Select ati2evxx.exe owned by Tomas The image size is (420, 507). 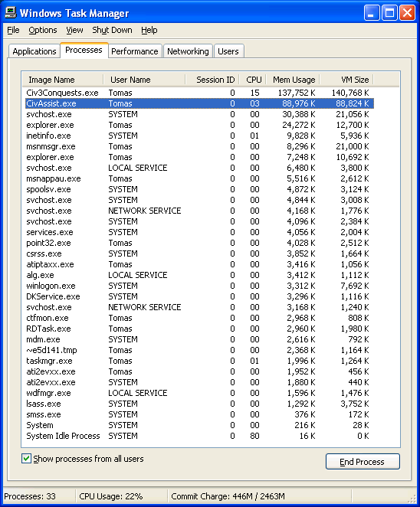click(198, 371)
